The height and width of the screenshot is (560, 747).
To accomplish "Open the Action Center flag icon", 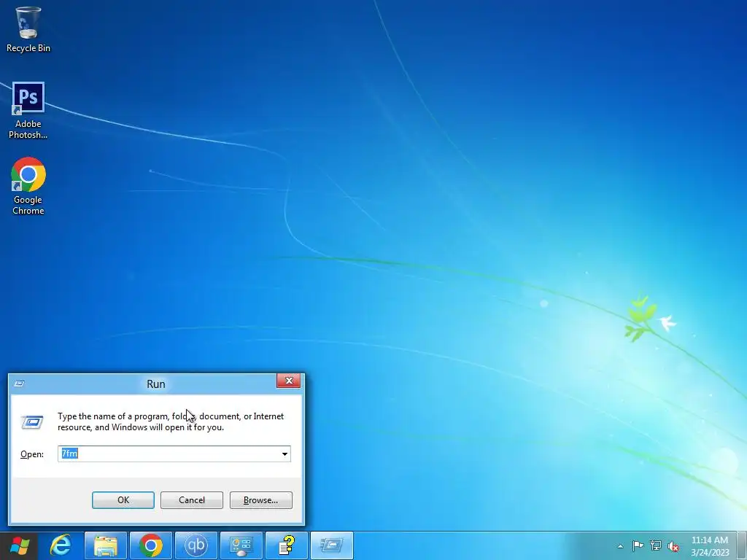I will point(638,545).
